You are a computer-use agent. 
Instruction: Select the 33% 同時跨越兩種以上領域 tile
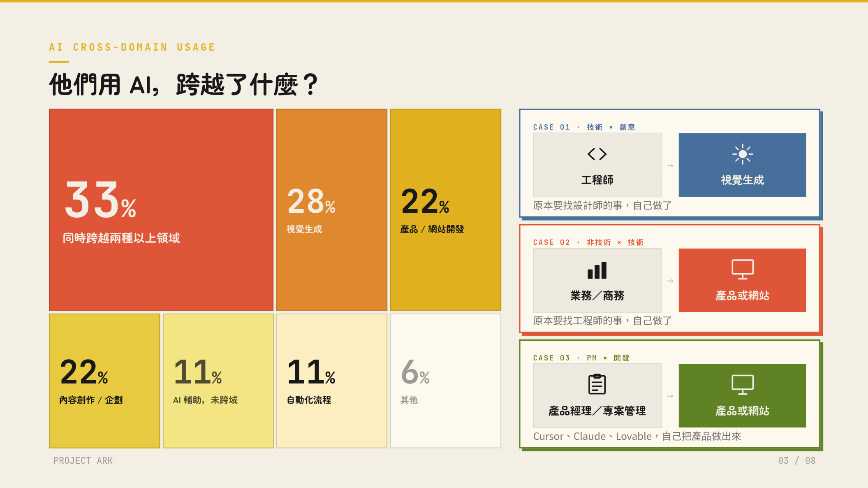(161, 210)
